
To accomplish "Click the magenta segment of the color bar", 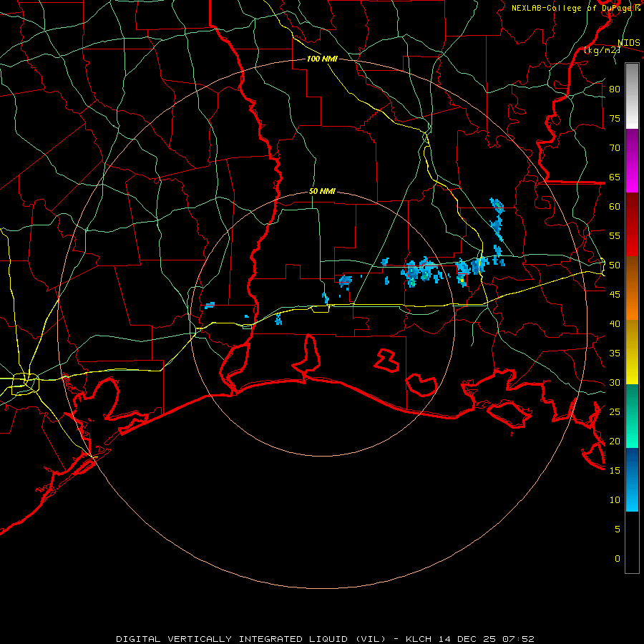I will 632,160.
